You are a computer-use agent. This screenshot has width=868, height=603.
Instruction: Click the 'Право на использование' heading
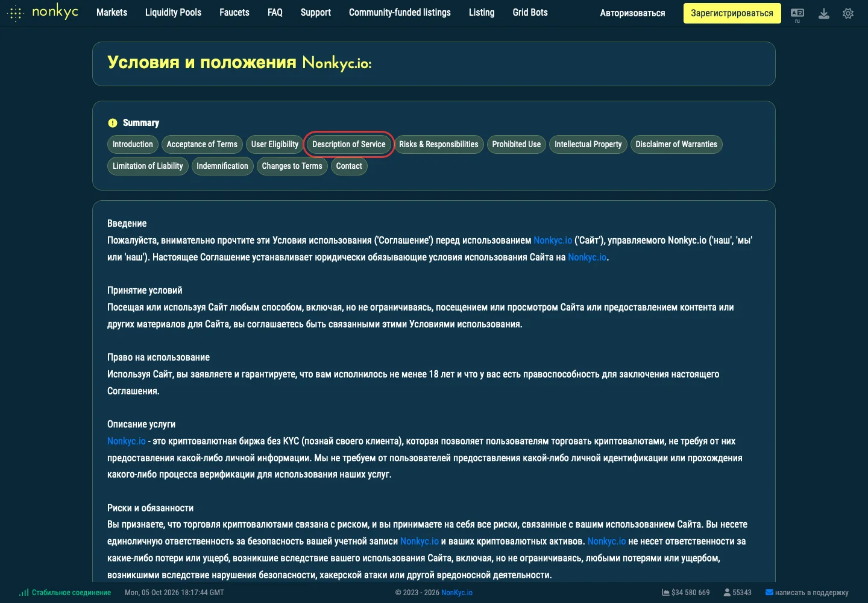(159, 358)
